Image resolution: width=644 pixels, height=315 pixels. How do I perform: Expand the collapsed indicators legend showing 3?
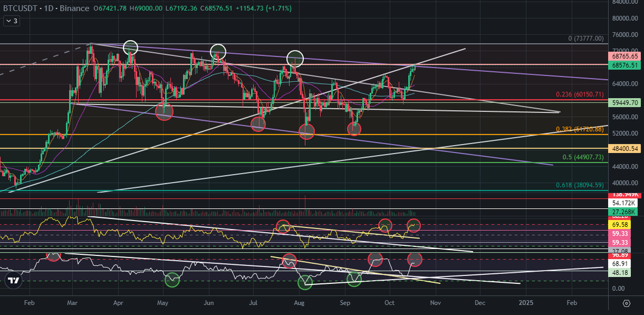[x=11, y=21]
